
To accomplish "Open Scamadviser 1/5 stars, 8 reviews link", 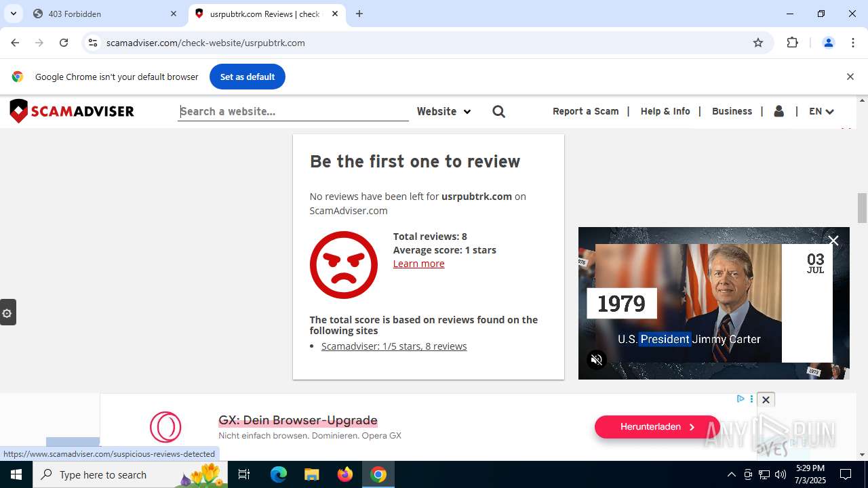I will coord(394,346).
